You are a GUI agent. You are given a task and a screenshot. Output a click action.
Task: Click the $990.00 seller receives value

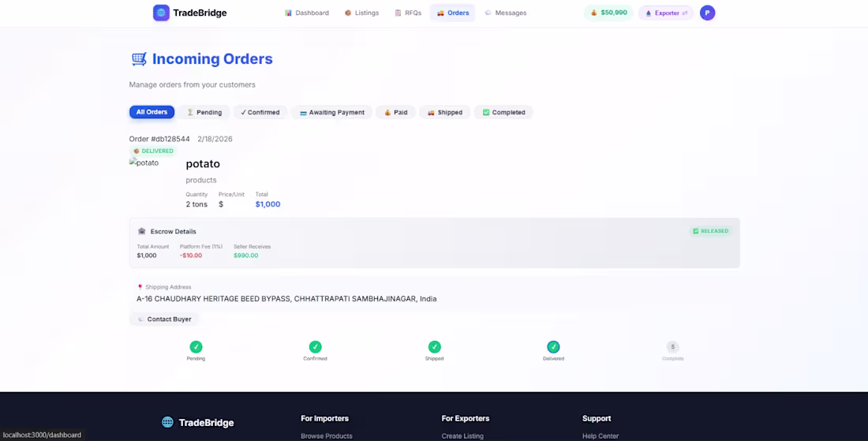point(245,256)
